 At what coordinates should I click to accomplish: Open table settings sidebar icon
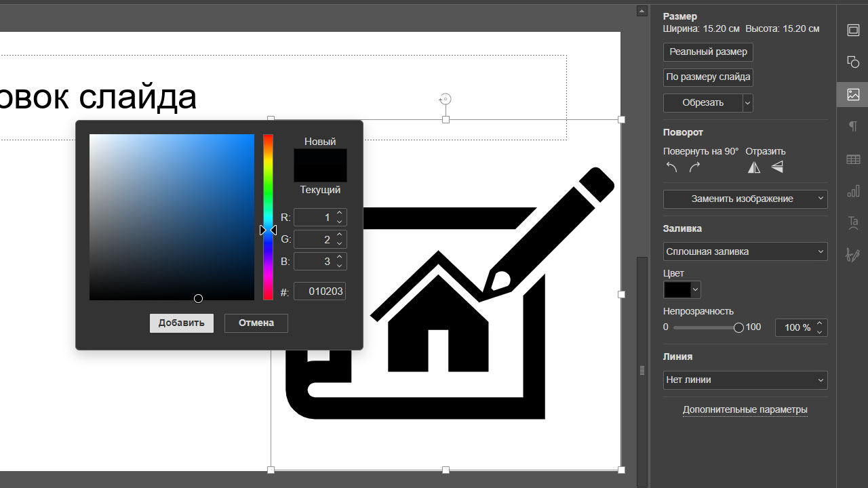point(853,159)
